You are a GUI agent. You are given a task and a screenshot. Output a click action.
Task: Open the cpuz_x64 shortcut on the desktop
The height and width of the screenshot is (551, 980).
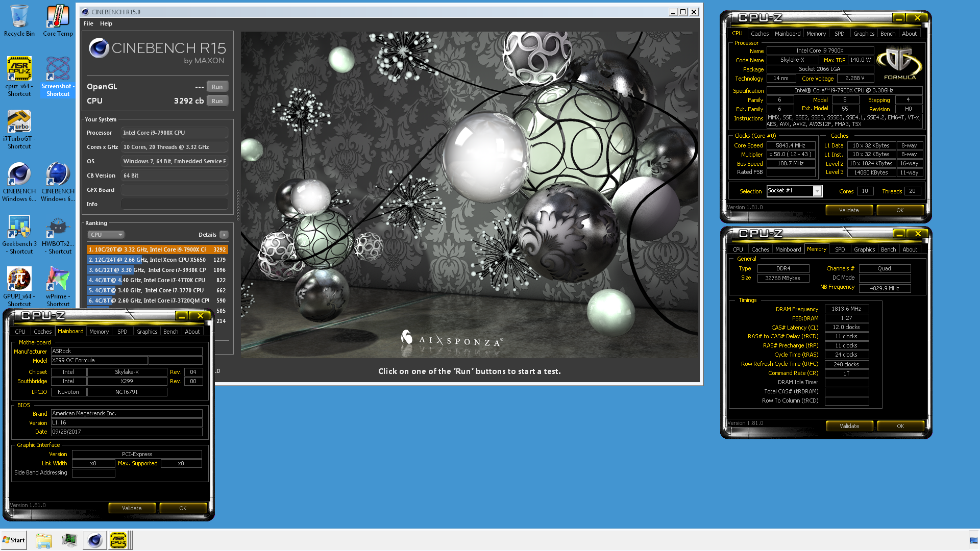tap(19, 77)
